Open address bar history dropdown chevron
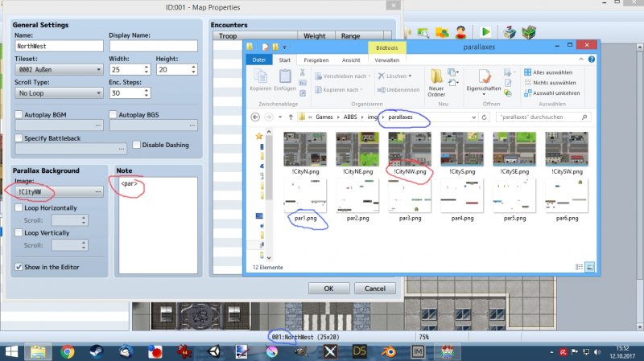Viewport: 644px width, 361px height. tap(473, 117)
